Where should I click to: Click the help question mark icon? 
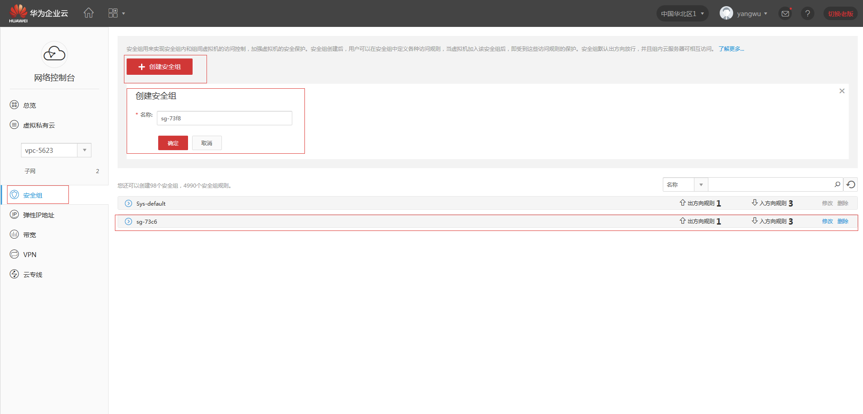[807, 14]
